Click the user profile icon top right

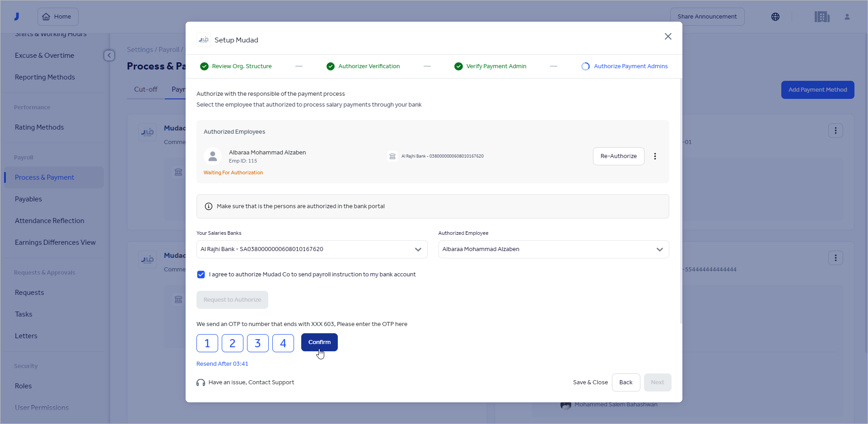coord(848,16)
